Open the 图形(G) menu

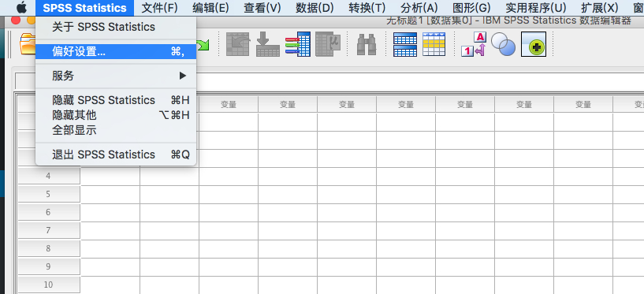pyautogui.click(x=471, y=7)
